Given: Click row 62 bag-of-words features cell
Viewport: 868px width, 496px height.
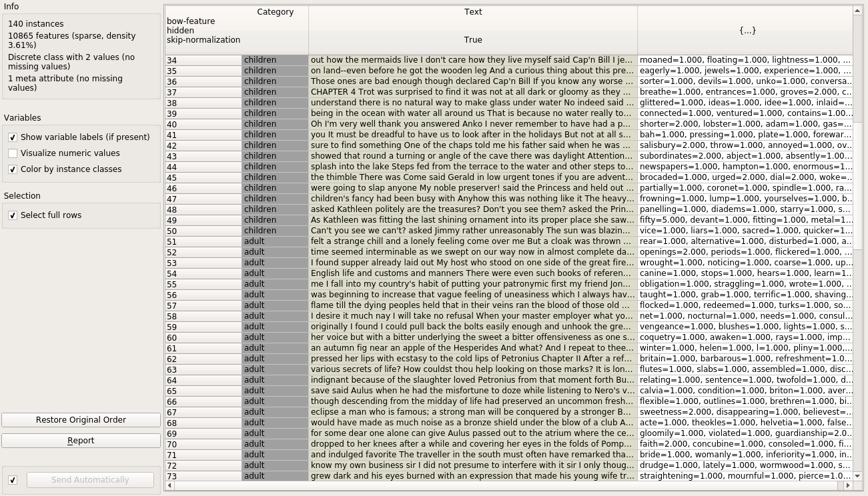Looking at the screenshot, I should point(745,359).
